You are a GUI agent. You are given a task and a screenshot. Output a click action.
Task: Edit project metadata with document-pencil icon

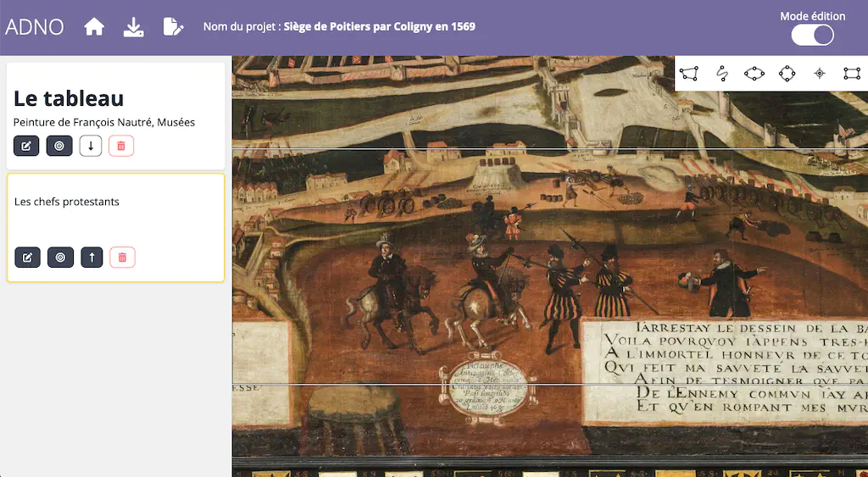pyautogui.click(x=173, y=26)
